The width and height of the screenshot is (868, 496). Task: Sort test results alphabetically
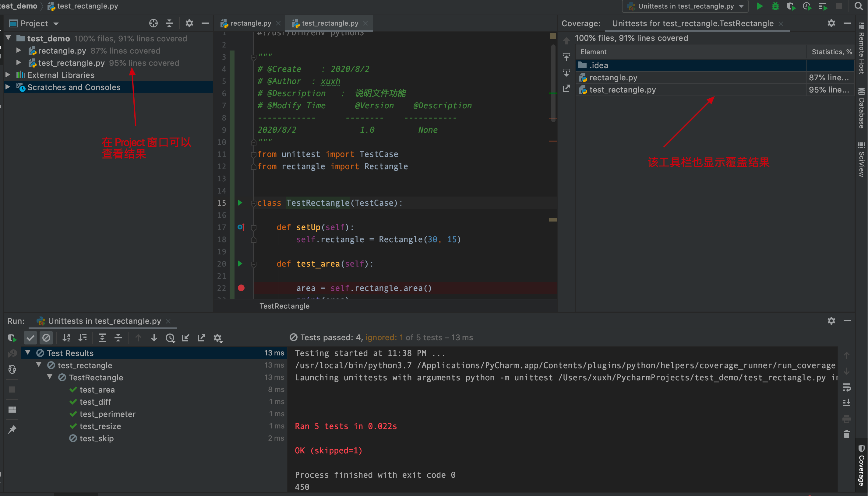point(66,337)
